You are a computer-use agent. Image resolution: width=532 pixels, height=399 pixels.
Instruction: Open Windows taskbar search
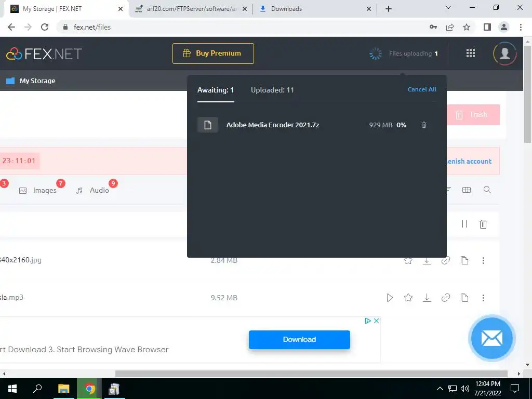tap(37, 389)
